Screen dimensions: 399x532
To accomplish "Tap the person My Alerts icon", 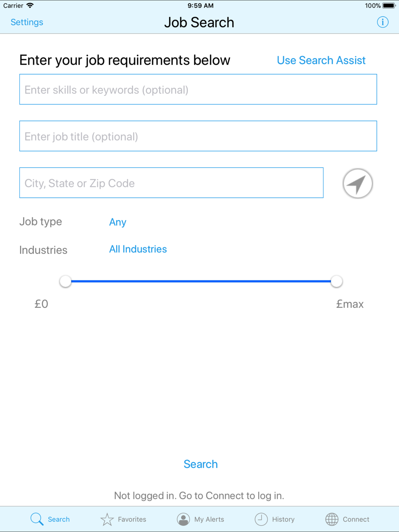I will pyautogui.click(x=183, y=519).
